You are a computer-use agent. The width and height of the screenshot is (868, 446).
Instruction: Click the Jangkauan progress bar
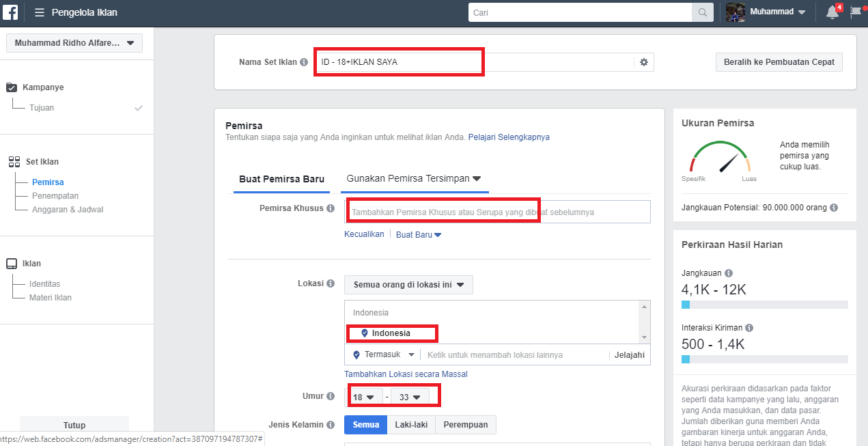point(765,305)
